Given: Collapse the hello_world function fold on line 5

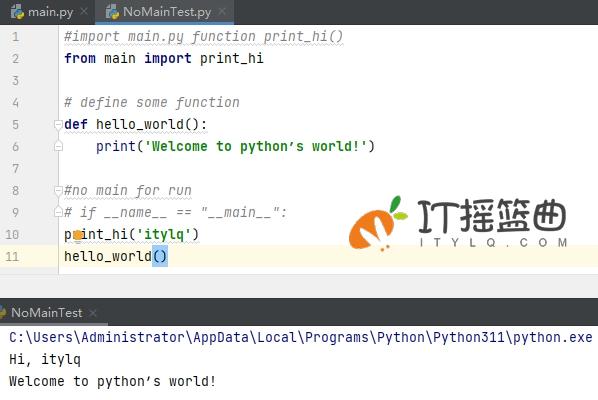Looking at the screenshot, I should 58,125.
